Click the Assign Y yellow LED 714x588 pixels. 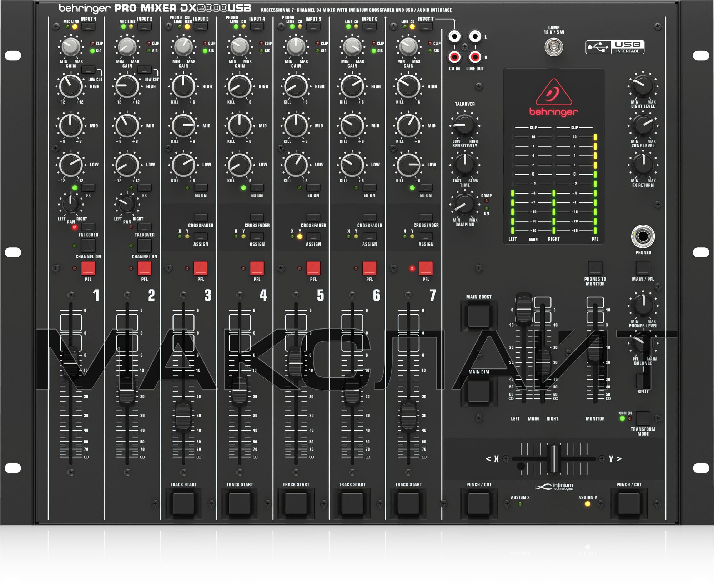(588, 504)
